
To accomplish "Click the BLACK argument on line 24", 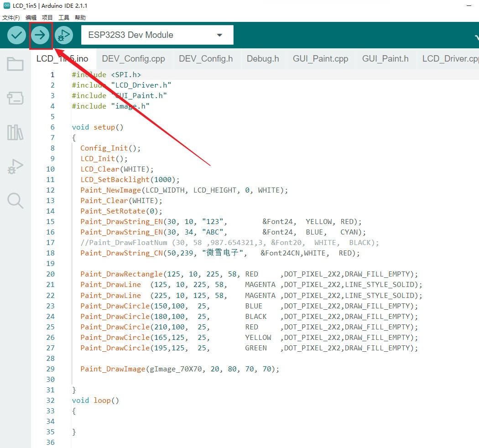I will 256,317.
